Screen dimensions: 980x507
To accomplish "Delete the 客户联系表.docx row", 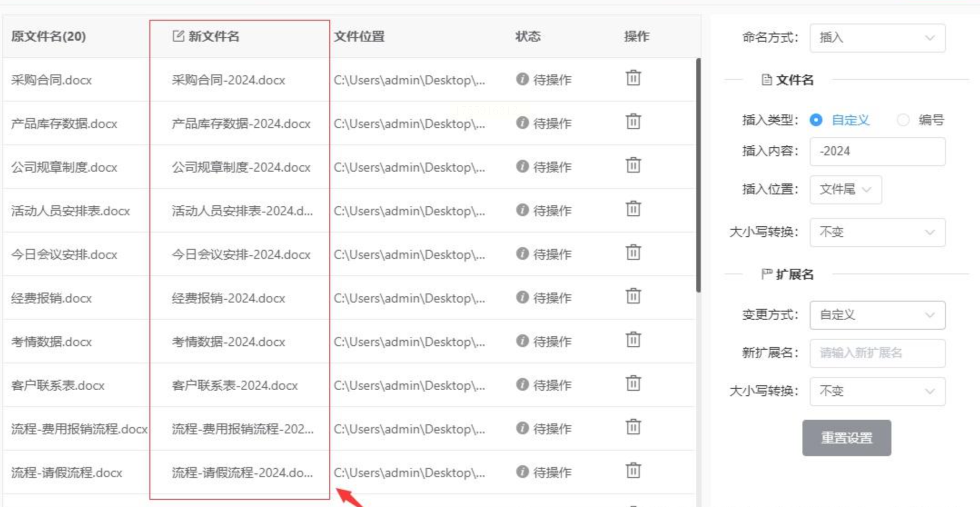I will pos(633,383).
